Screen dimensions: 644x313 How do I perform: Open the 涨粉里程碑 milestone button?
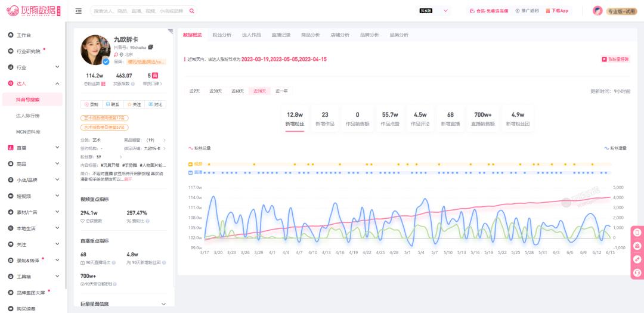pyautogui.click(x=615, y=59)
